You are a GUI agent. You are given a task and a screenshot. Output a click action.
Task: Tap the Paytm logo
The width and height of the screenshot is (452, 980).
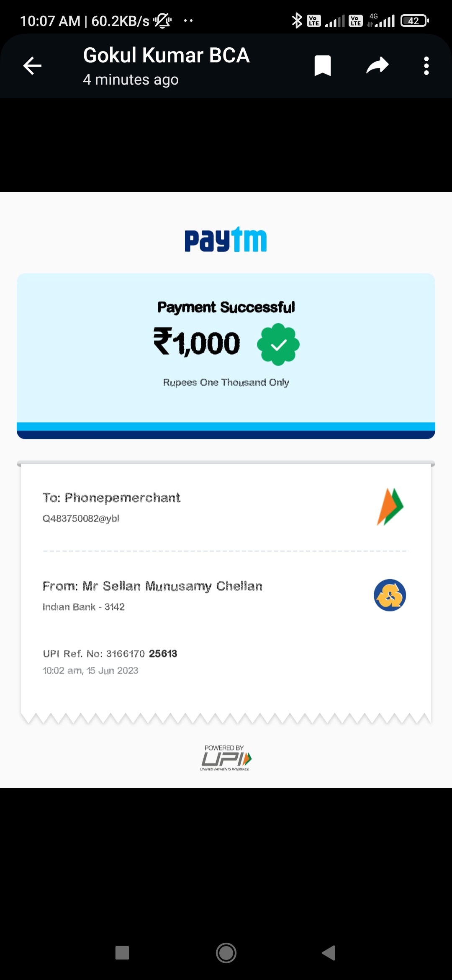(x=226, y=240)
